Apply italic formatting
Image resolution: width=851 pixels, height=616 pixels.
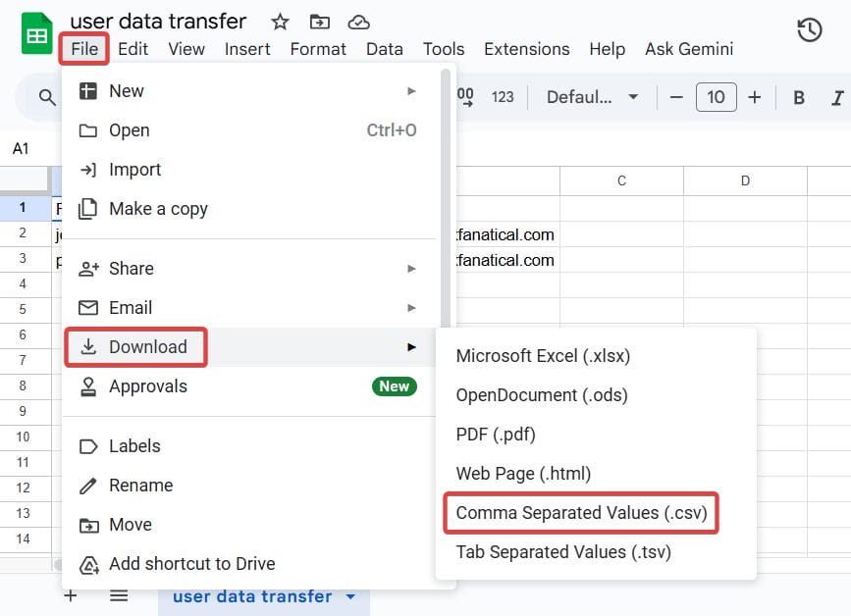pos(837,97)
